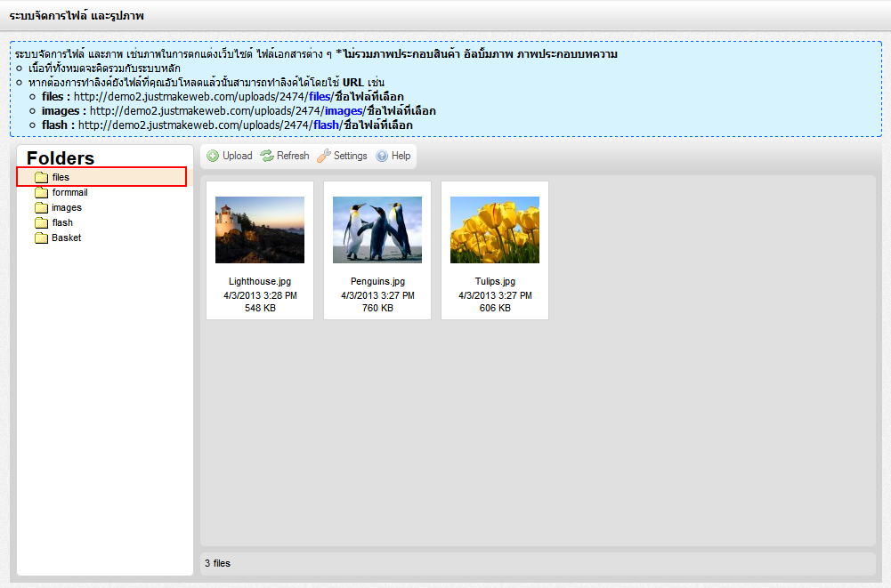Click the blue 'flash' URL link

pyautogui.click(x=325, y=125)
